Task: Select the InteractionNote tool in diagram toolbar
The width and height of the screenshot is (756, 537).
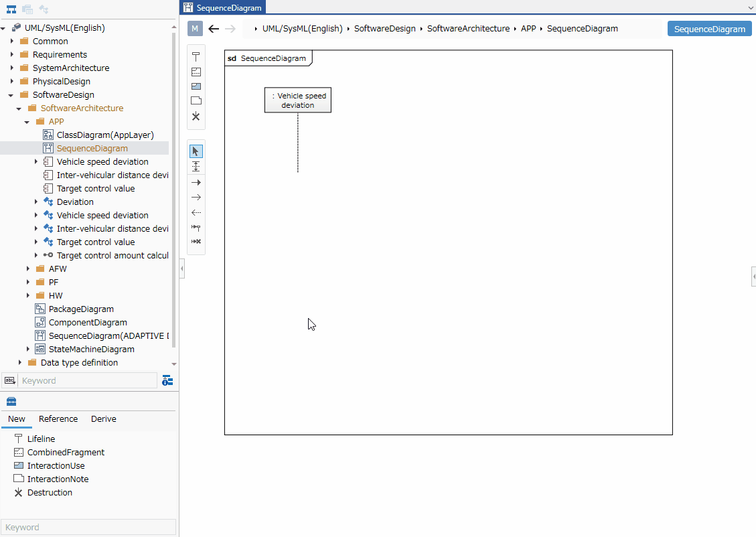Action: [196, 100]
